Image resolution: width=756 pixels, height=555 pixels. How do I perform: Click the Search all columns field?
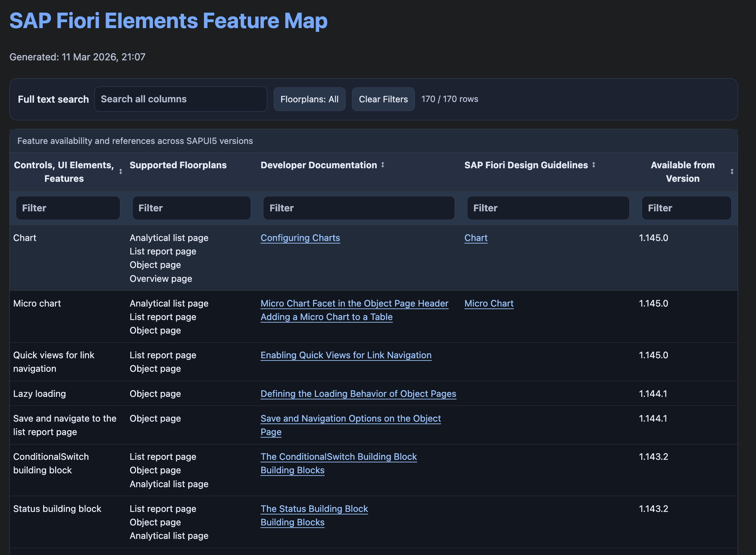point(181,99)
